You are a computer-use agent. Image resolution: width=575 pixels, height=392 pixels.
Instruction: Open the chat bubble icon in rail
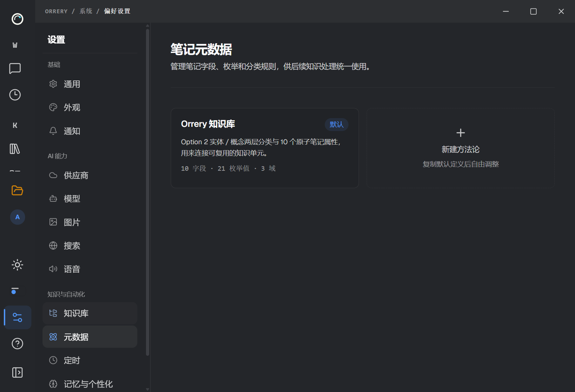pos(15,68)
